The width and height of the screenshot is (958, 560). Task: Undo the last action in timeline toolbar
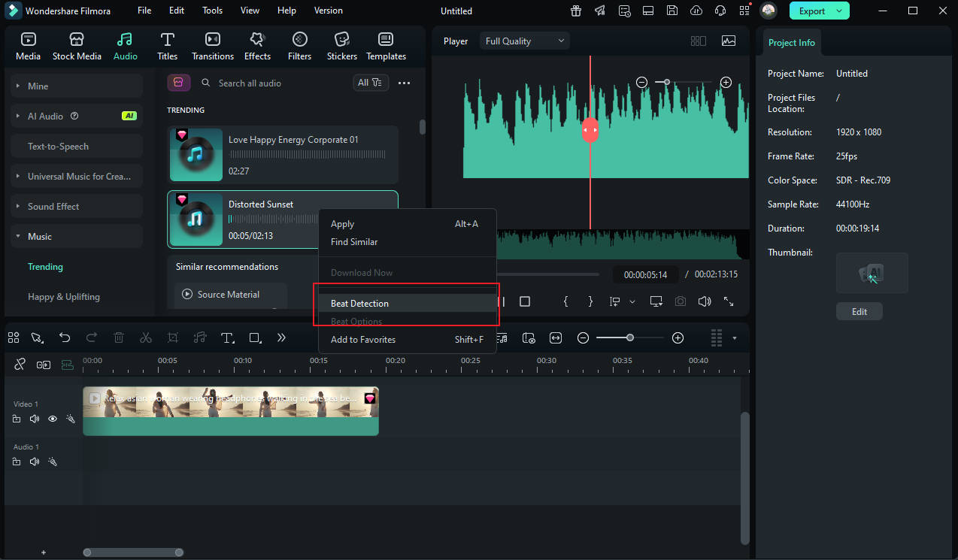point(65,338)
